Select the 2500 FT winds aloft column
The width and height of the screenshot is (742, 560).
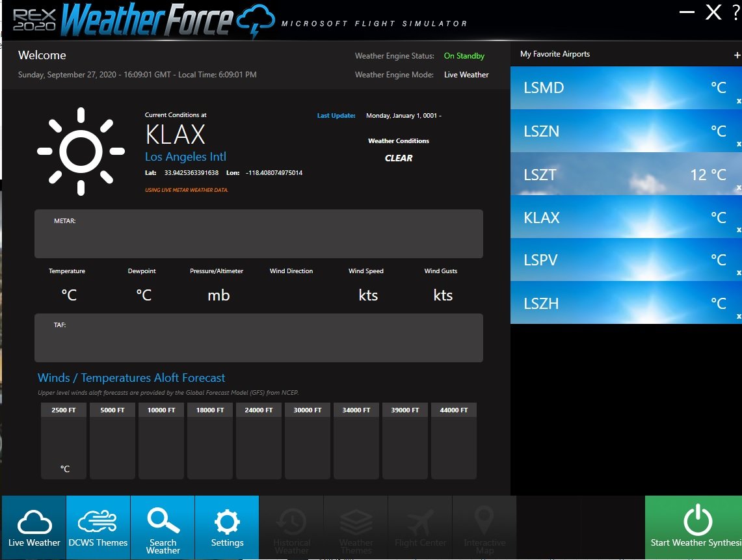coord(64,441)
